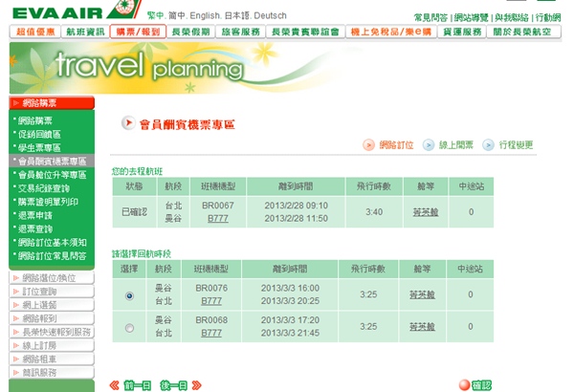The width and height of the screenshot is (574, 392).
Task: Click the EVA AIR logo
Action: click(77, 11)
